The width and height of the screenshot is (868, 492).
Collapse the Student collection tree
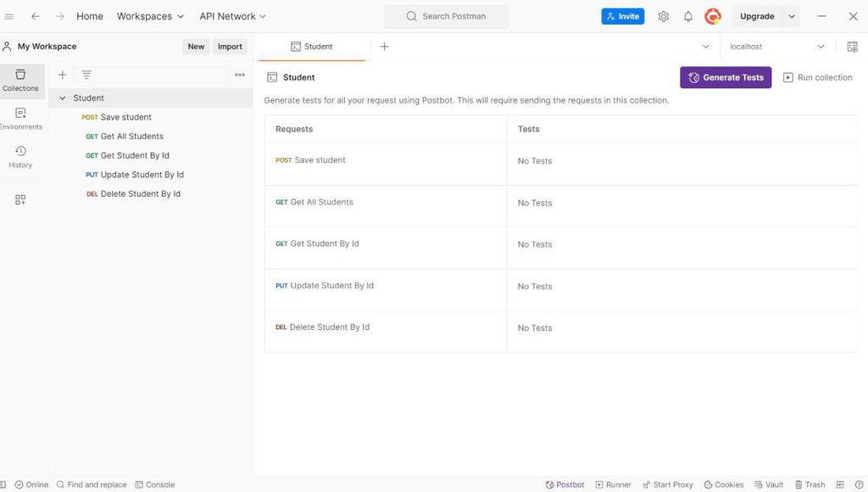(x=63, y=98)
